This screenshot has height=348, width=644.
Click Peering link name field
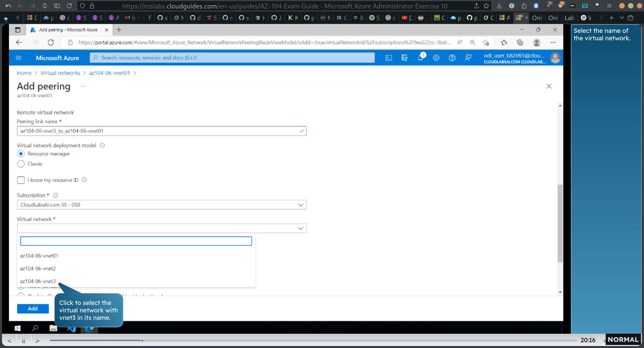(x=162, y=131)
